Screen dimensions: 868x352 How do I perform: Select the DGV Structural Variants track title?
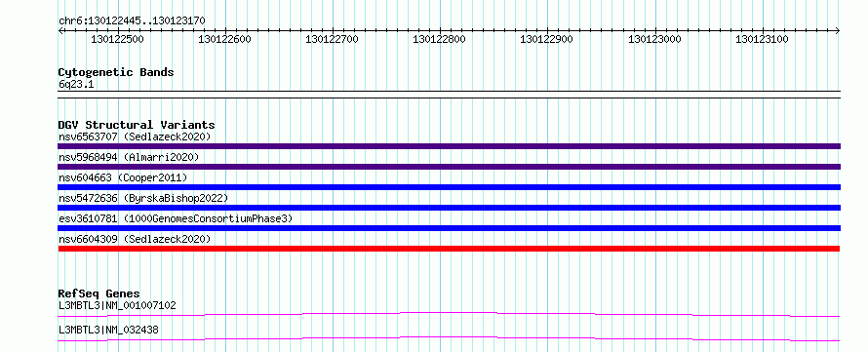click(x=137, y=125)
